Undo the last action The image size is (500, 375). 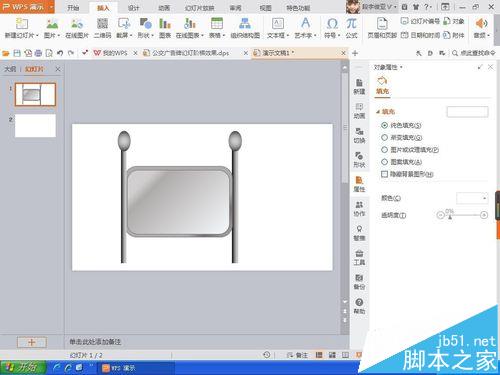click(x=60, y=53)
